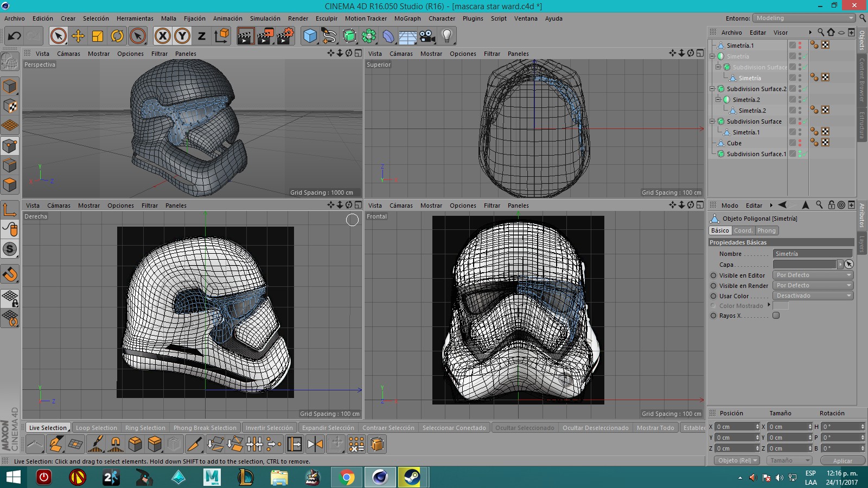Activate the Scale tool
Image resolution: width=868 pixels, height=488 pixels.
coord(98,36)
